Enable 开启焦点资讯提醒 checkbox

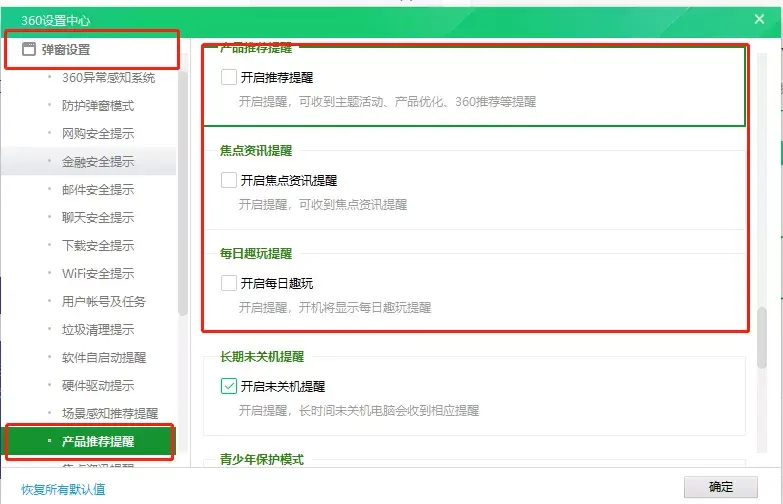(x=229, y=180)
